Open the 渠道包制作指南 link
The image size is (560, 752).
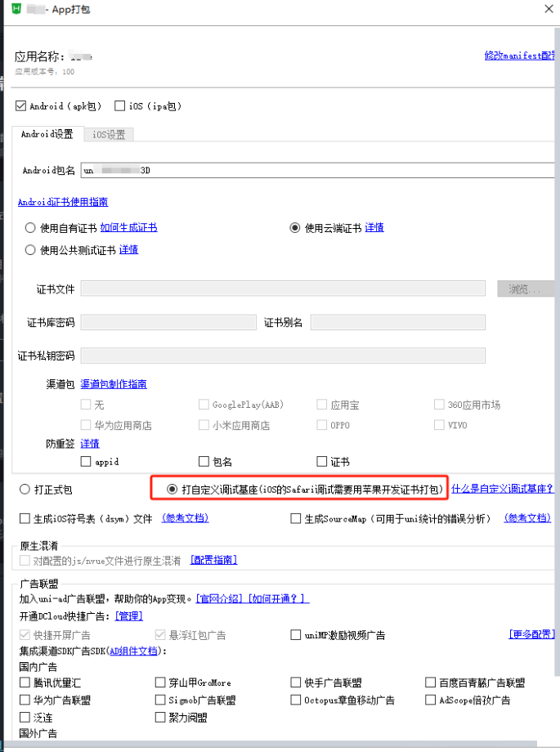(x=114, y=384)
